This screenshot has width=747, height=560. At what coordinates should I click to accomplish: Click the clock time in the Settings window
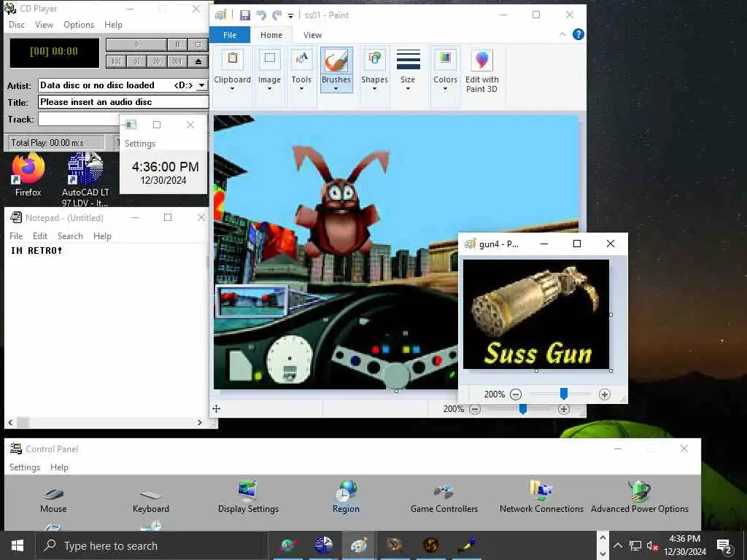[166, 167]
